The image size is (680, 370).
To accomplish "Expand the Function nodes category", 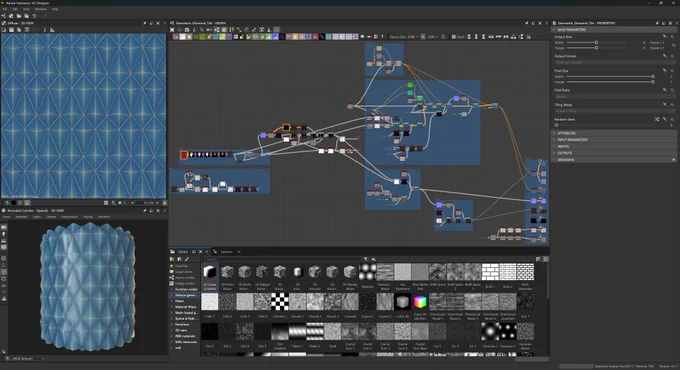I will click(172, 289).
